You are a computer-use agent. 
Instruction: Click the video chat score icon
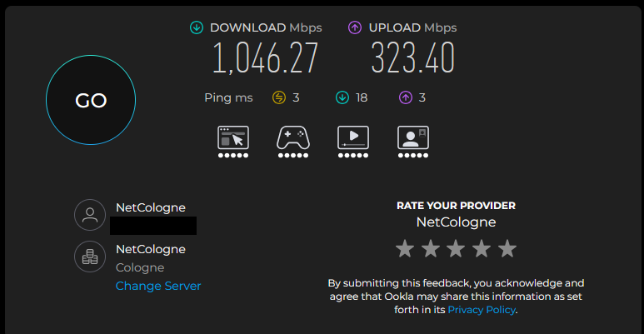pos(413,142)
